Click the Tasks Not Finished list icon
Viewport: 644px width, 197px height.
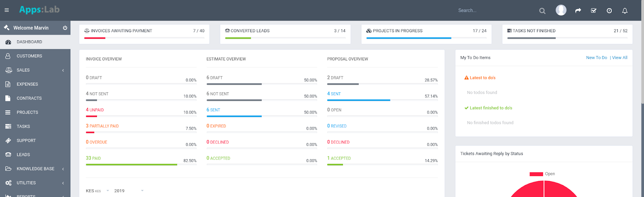(510, 31)
